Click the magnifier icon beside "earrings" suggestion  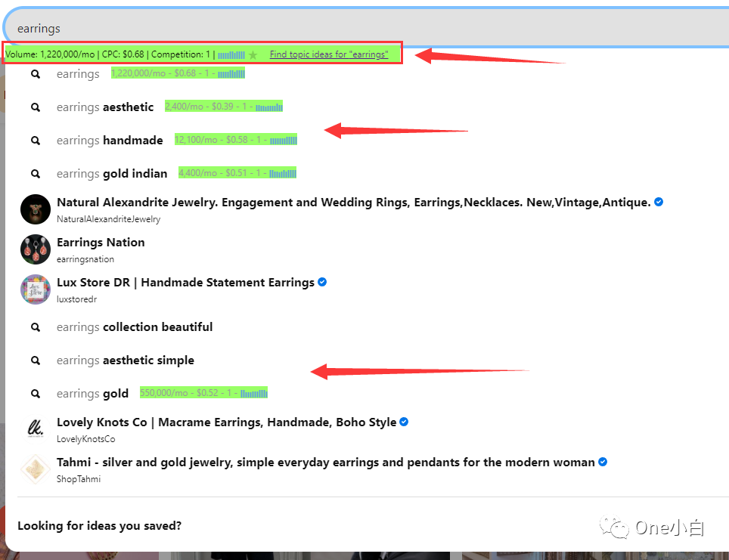pyautogui.click(x=36, y=74)
